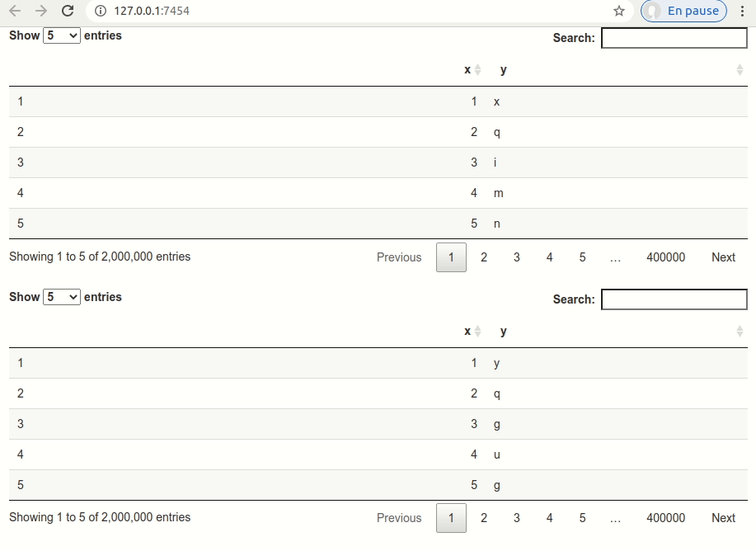The image size is (756, 551).
Task: Click the browser forward arrow
Action: coord(41,11)
